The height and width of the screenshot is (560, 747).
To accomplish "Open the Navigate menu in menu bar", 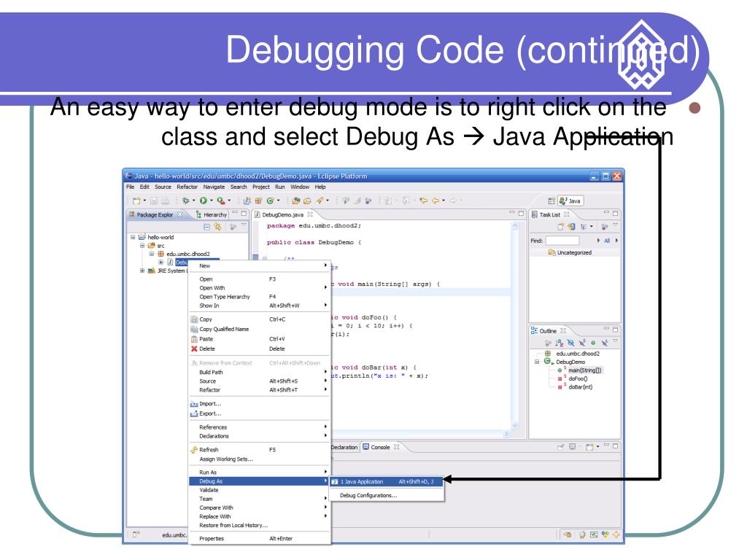I will click(214, 187).
